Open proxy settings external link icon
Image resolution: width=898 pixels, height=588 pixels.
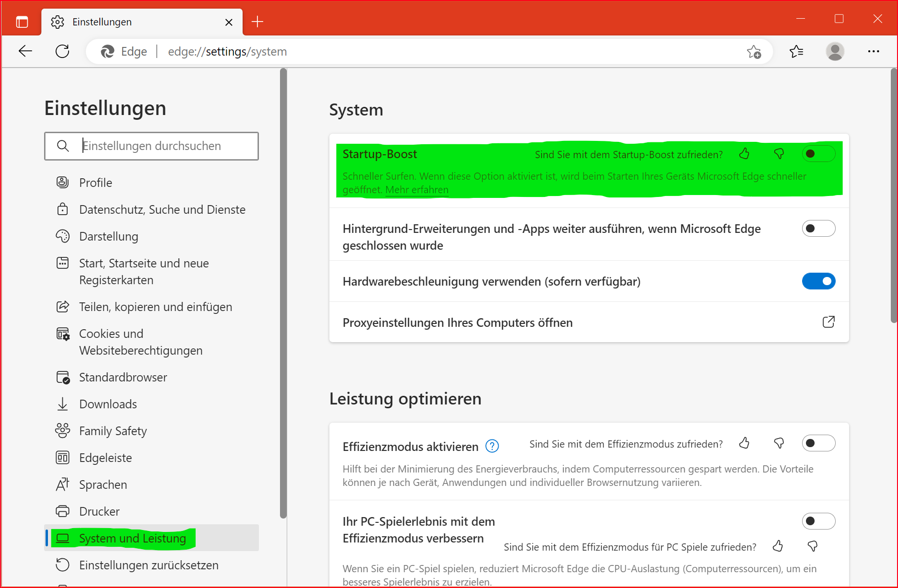828,322
